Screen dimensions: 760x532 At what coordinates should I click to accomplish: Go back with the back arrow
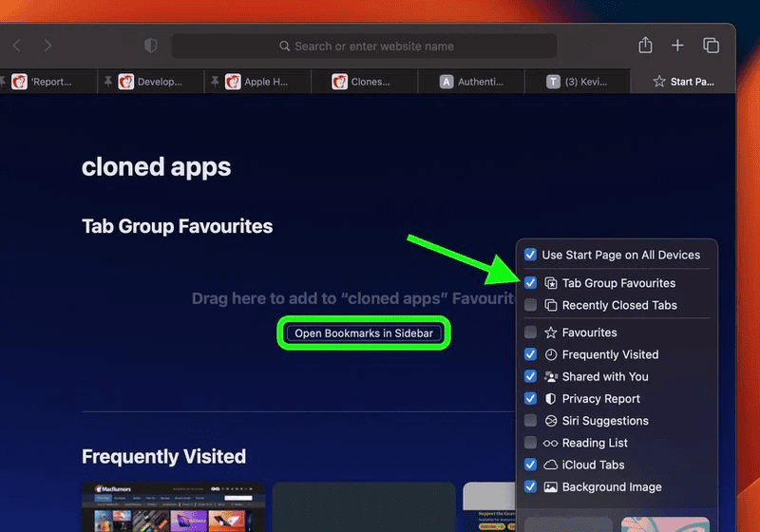[x=17, y=46]
